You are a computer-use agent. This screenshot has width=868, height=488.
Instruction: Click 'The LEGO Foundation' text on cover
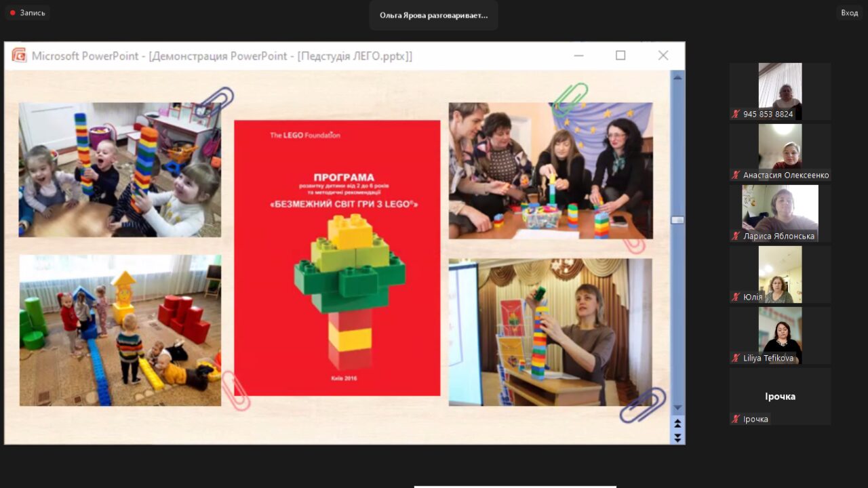(x=305, y=135)
